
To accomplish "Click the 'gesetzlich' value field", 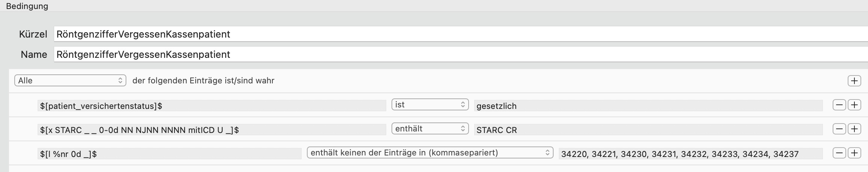I will coord(648,106).
